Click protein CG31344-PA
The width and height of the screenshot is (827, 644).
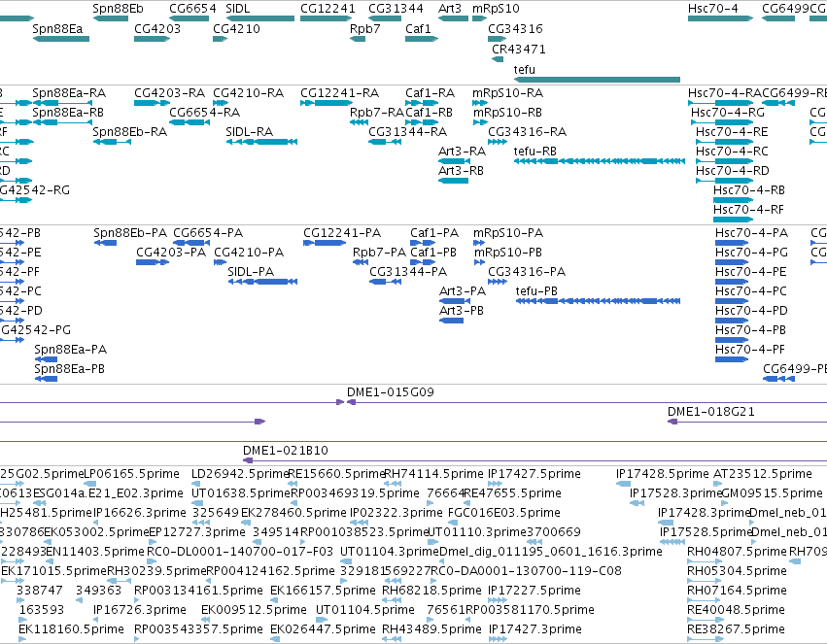click(386, 282)
